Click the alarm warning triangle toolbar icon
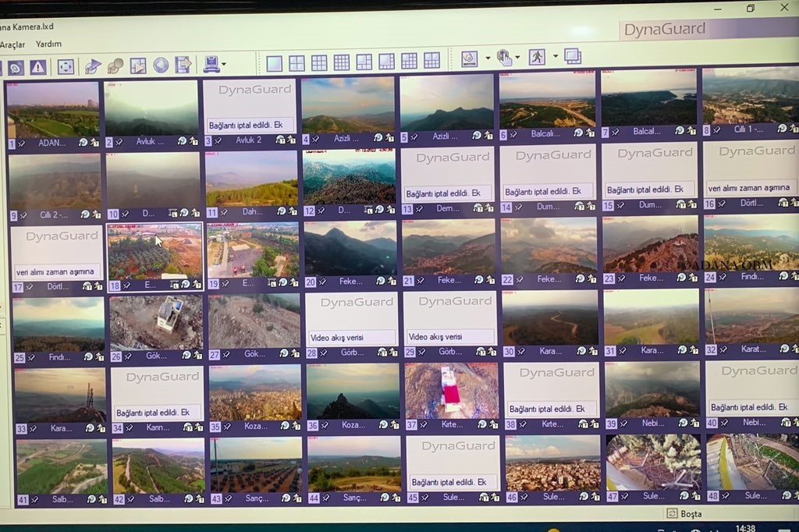Image resolution: width=799 pixels, height=532 pixels. tap(37, 67)
